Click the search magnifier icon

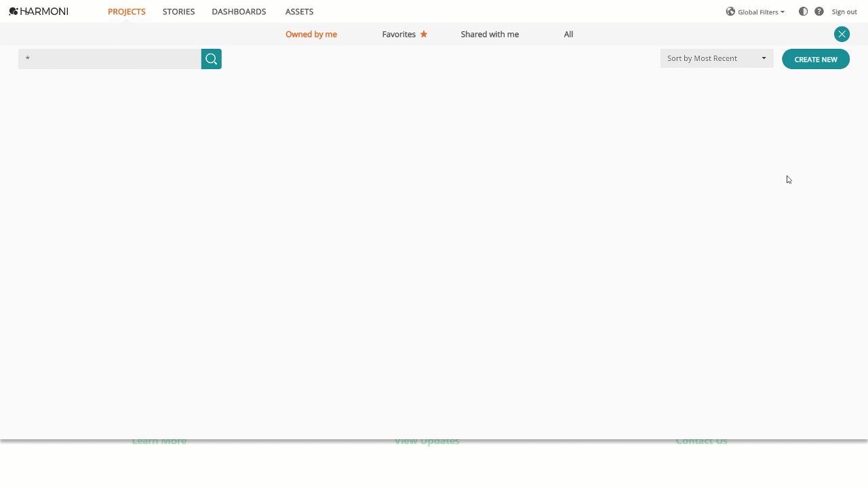click(211, 59)
